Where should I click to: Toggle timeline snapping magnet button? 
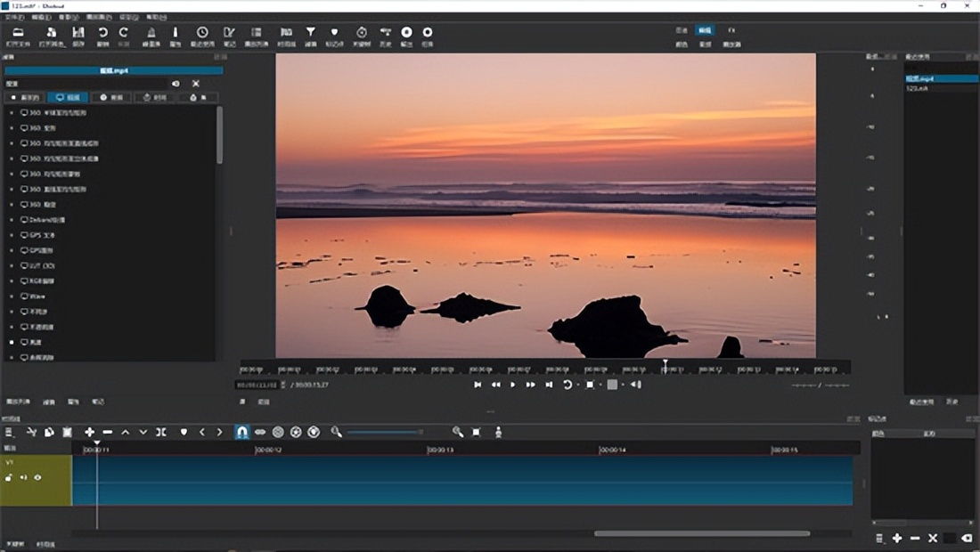(x=241, y=432)
